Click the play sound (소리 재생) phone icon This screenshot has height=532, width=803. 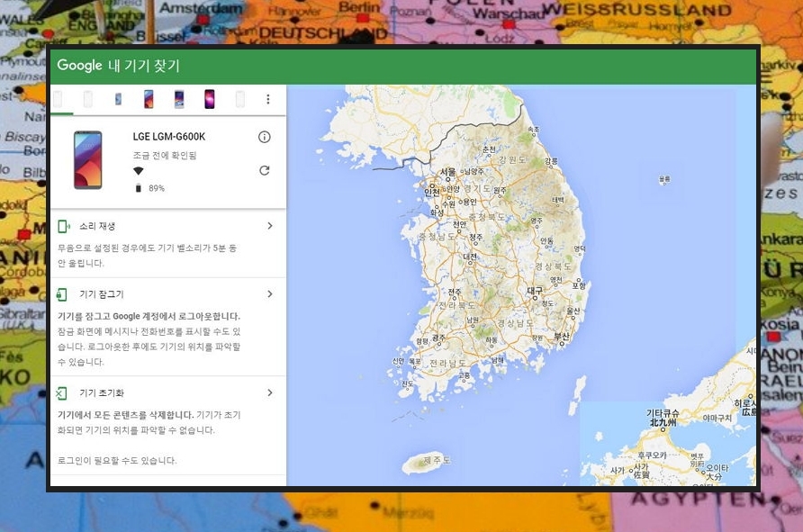click(x=64, y=226)
